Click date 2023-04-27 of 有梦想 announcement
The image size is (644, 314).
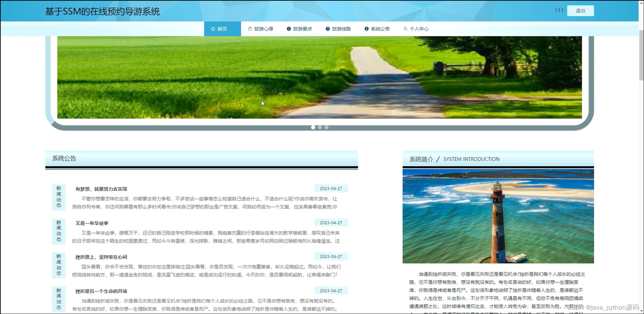[331, 188]
